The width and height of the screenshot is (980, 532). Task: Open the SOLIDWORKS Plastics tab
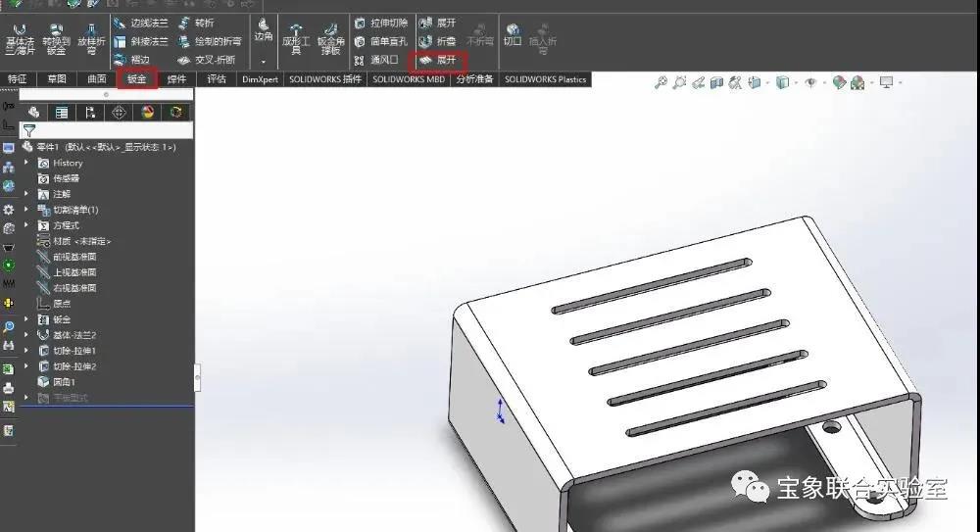tap(545, 79)
